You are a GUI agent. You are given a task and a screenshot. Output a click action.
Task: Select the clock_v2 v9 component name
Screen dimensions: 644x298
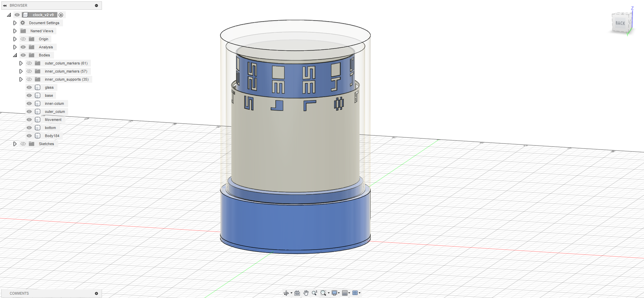pos(43,15)
